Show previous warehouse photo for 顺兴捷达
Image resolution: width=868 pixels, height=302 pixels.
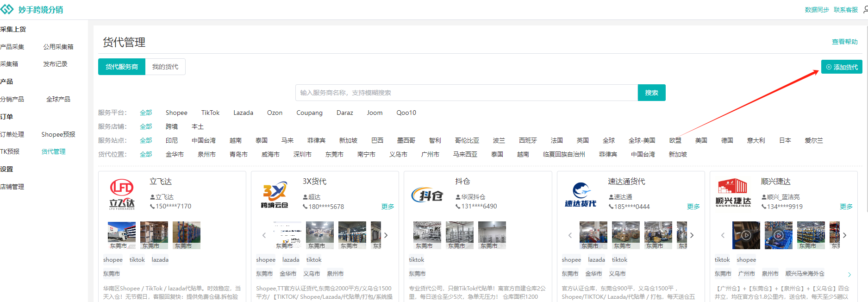723,235
